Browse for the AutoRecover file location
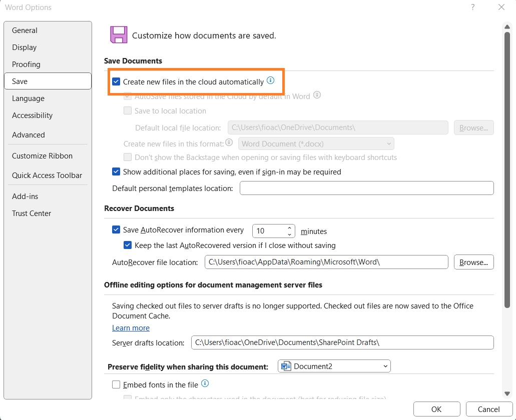The image size is (516, 420). (473, 261)
